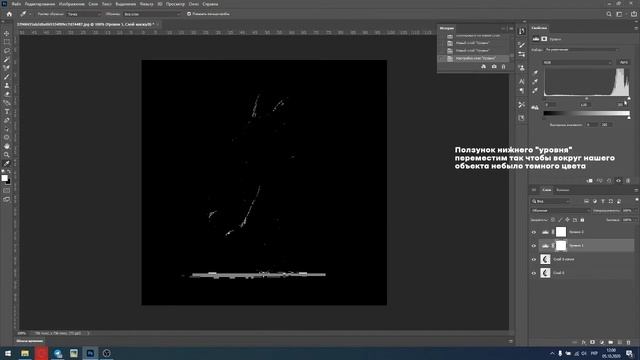Click the Levels adjustment icon in Properties
Viewport: 640px width, 360px height.
[x=536, y=39]
